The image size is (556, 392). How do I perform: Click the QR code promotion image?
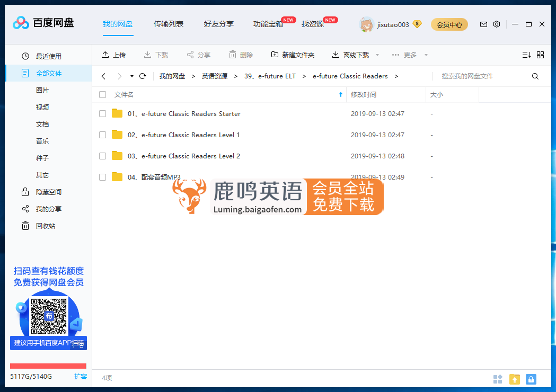point(49,316)
